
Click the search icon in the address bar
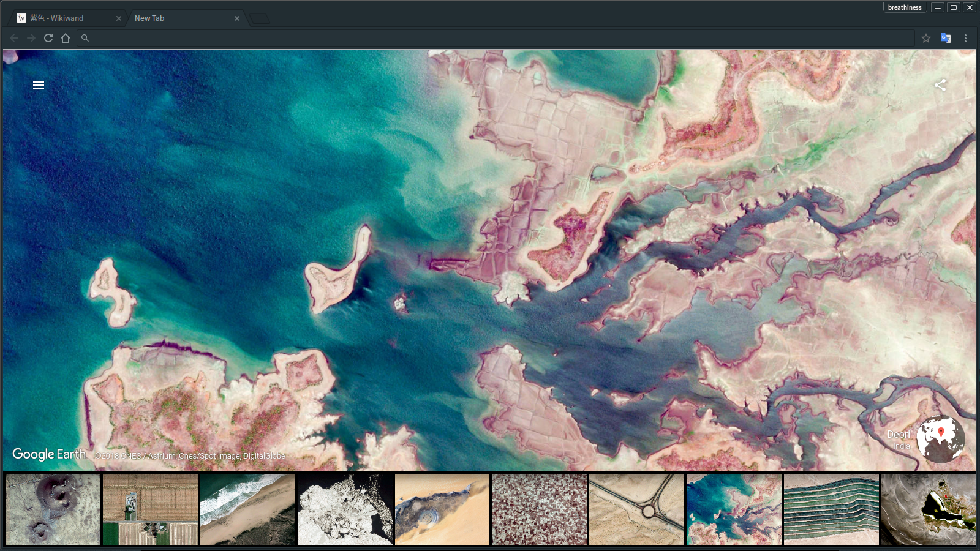(85, 38)
